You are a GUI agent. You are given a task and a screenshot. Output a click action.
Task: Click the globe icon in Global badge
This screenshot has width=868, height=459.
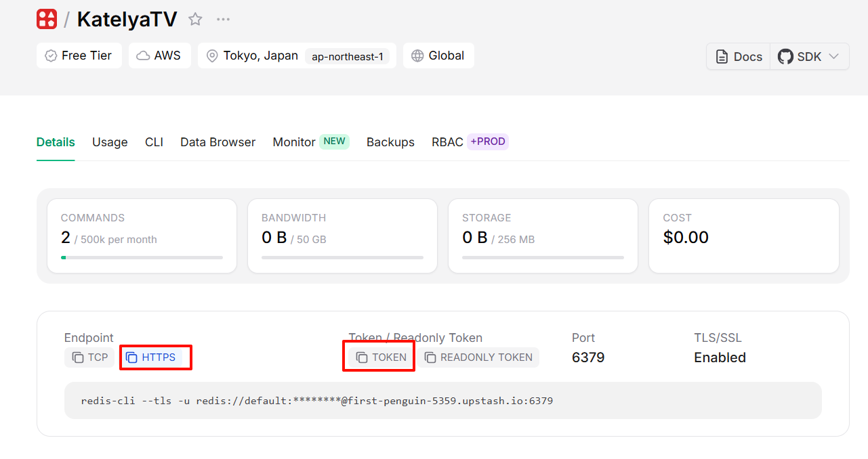coord(417,56)
